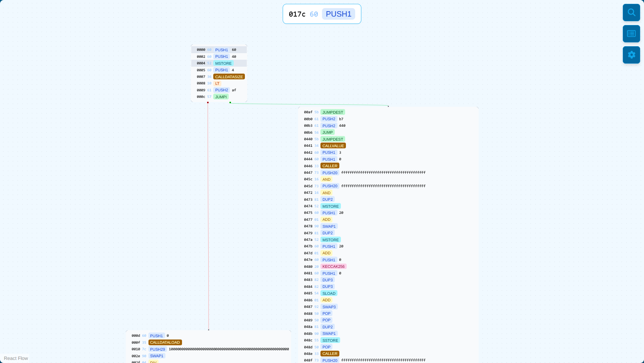
Task: Open the settings gear
Action: click(631, 55)
